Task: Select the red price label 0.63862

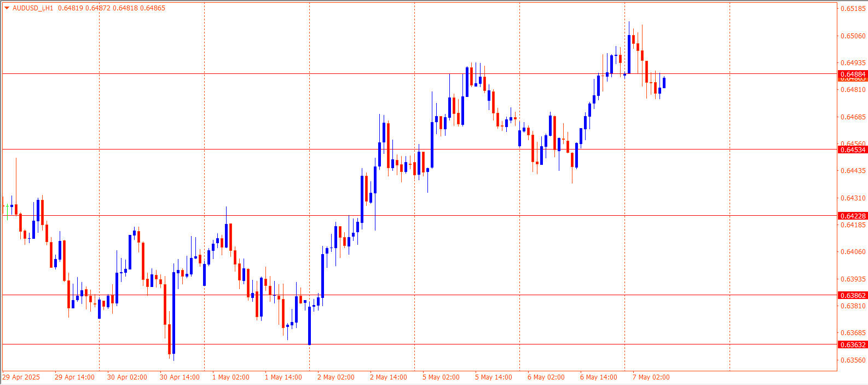Action: coord(853,295)
